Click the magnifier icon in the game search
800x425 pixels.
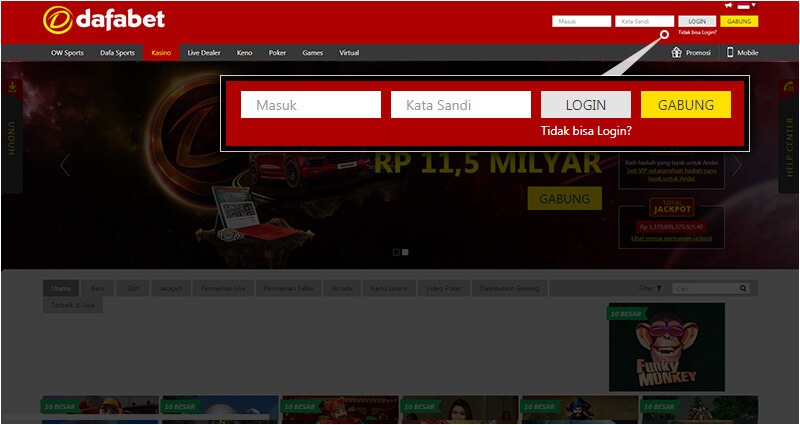coord(743,288)
